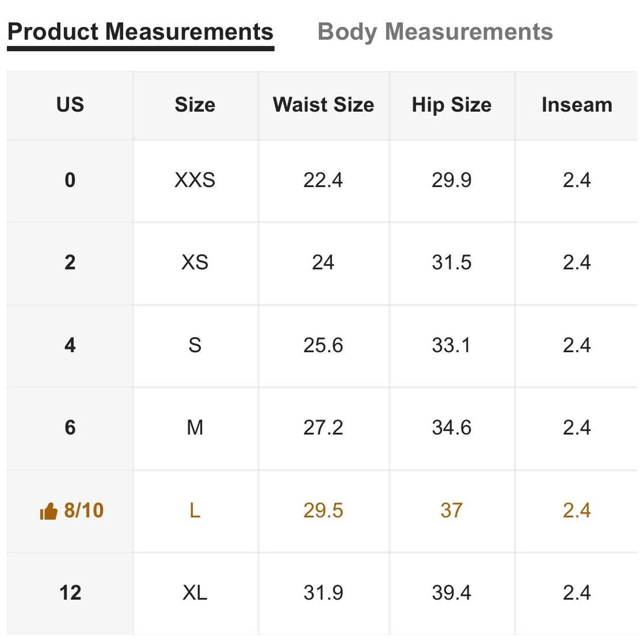Click the Size column header

coord(195,105)
